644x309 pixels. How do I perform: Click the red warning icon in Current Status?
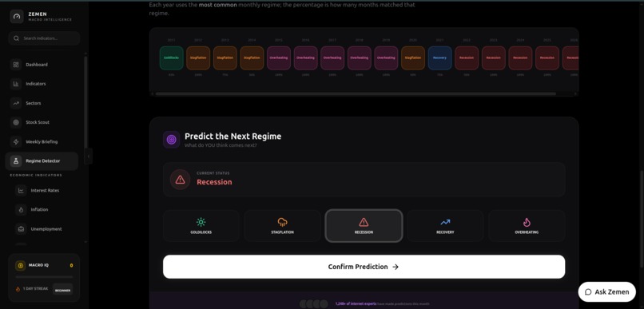pyautogui.click(x=180, y=180)
